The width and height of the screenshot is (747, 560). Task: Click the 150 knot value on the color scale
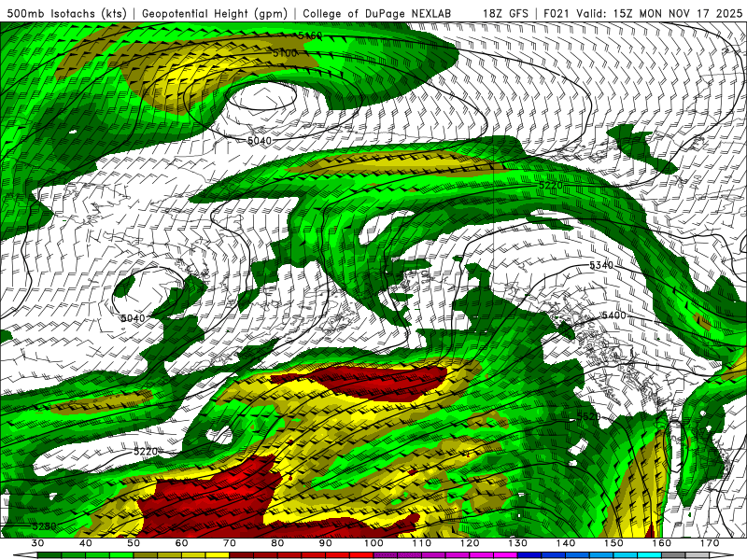coord(613,543)
